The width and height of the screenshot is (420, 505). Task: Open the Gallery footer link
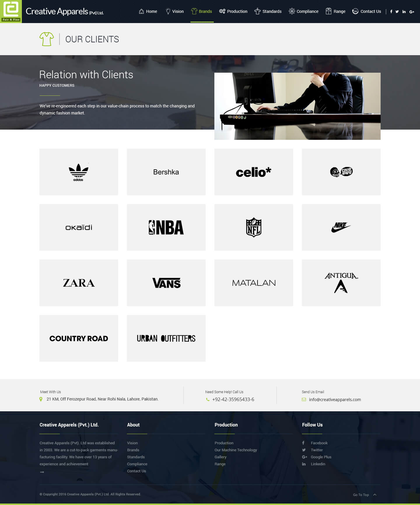tap(220, 457)
